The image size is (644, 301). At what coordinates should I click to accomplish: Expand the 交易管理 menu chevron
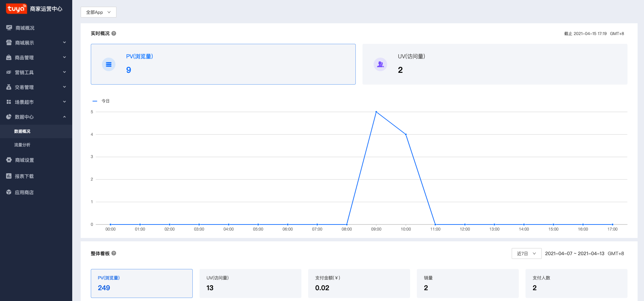[64, 87]
